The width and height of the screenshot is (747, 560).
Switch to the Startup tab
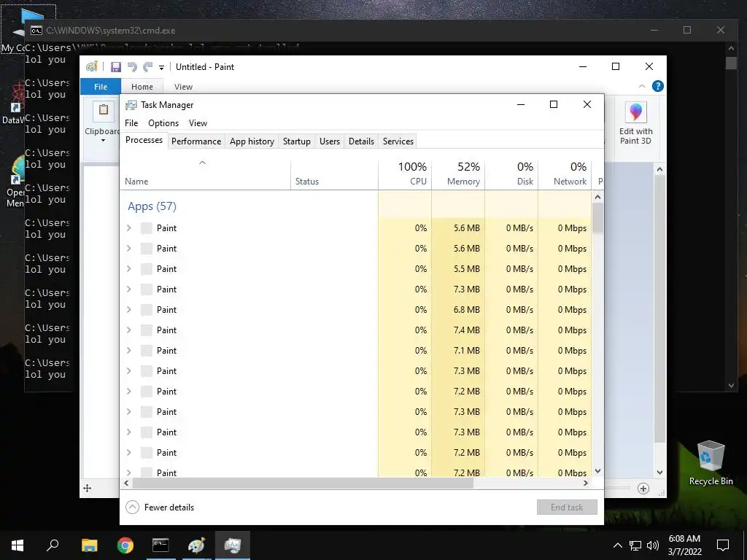(297, 141)
